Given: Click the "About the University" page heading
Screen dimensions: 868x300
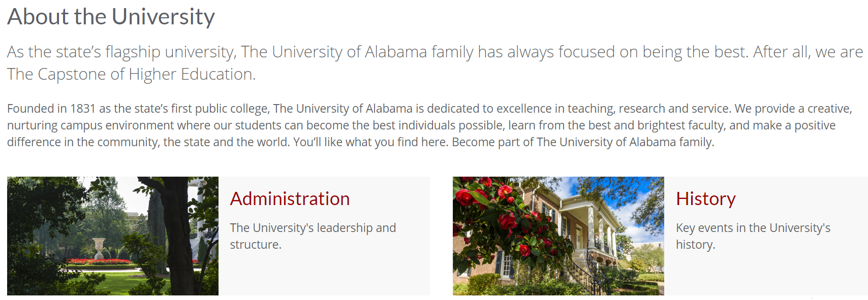Looking at the screenshot, I should pyautogui.click(x=111, y=16).
